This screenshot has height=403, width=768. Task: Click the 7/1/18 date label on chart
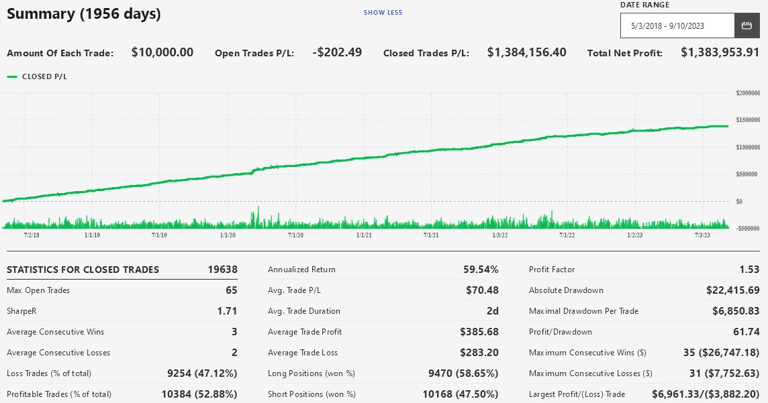click(x=31, y=235)
